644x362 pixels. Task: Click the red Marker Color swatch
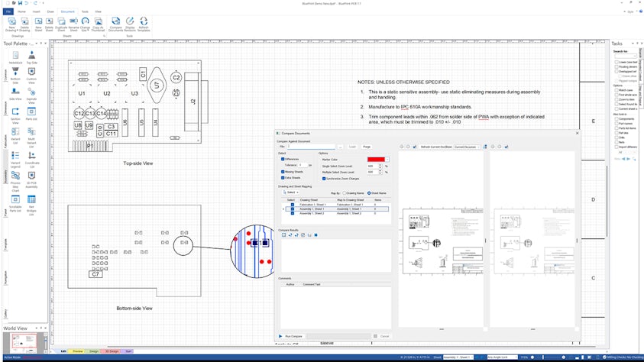coord(375,159)
